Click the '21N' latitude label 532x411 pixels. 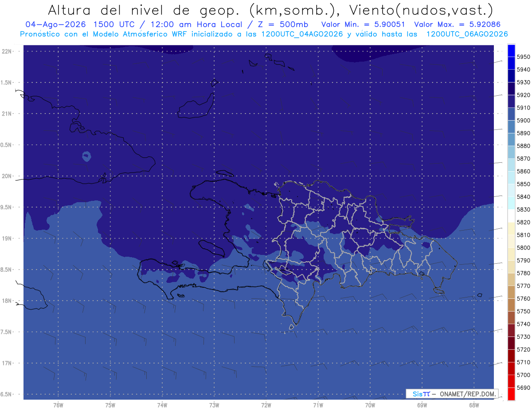8,114
